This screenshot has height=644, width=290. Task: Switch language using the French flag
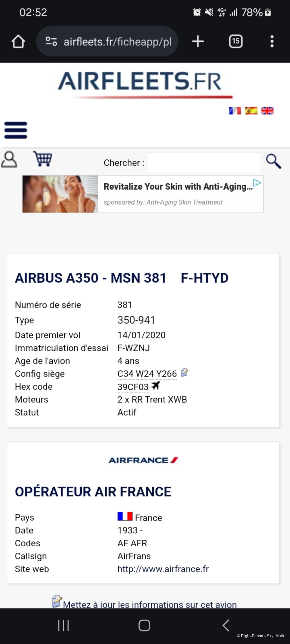pyautogui.click(x=235, y=110)
